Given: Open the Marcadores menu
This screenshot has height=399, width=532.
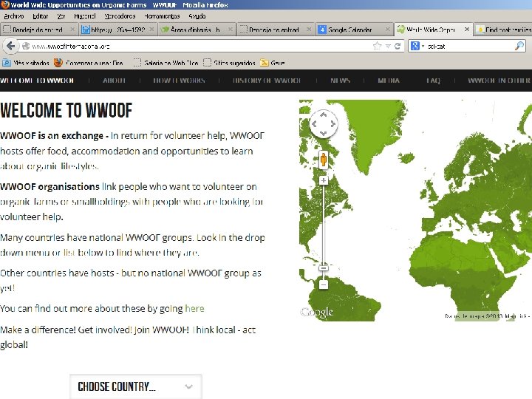Looking at the screenshot, I should pos(120,16).
